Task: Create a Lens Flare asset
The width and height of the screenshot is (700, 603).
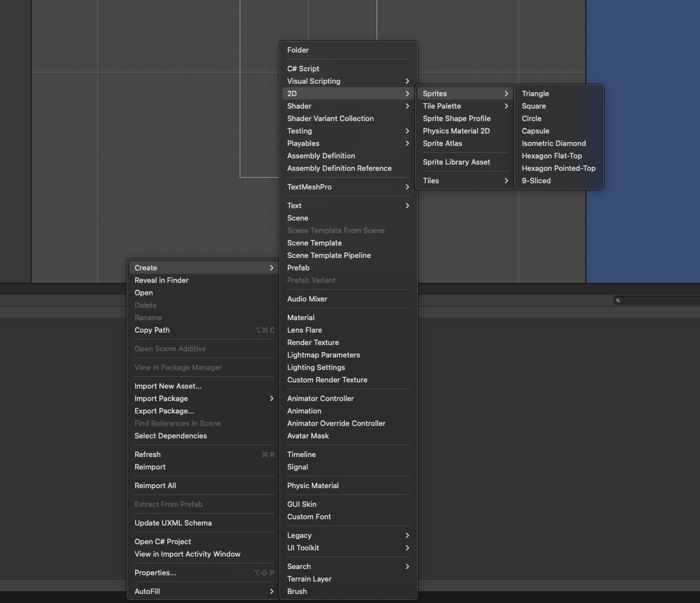Action: 348,330
